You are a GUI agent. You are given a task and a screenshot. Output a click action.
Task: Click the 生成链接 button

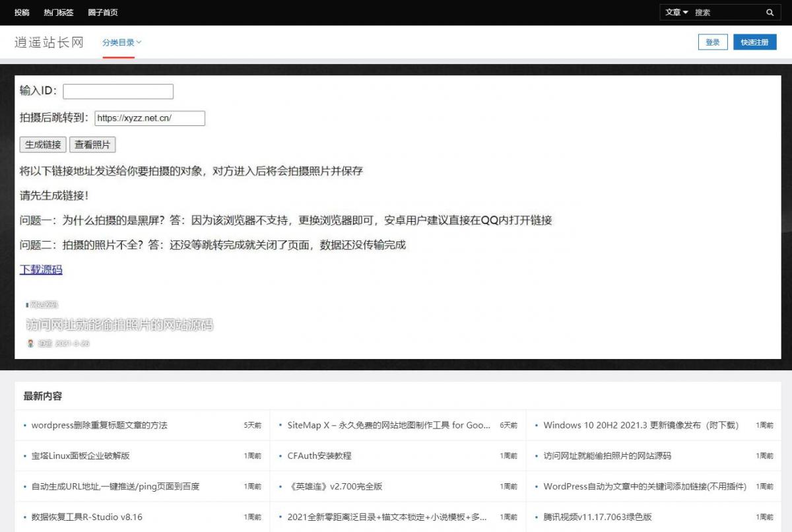[x=43, y=145]
